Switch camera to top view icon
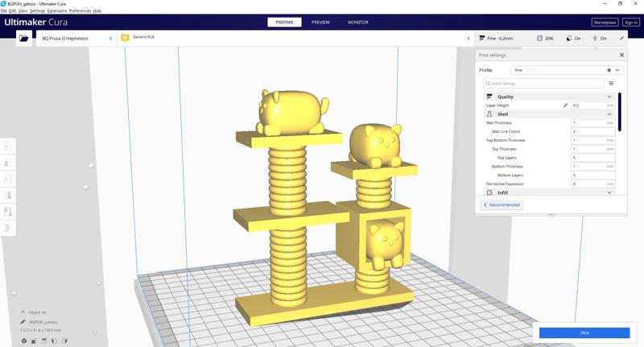Screen dimensions: 644x347 [x=44, y=341]
